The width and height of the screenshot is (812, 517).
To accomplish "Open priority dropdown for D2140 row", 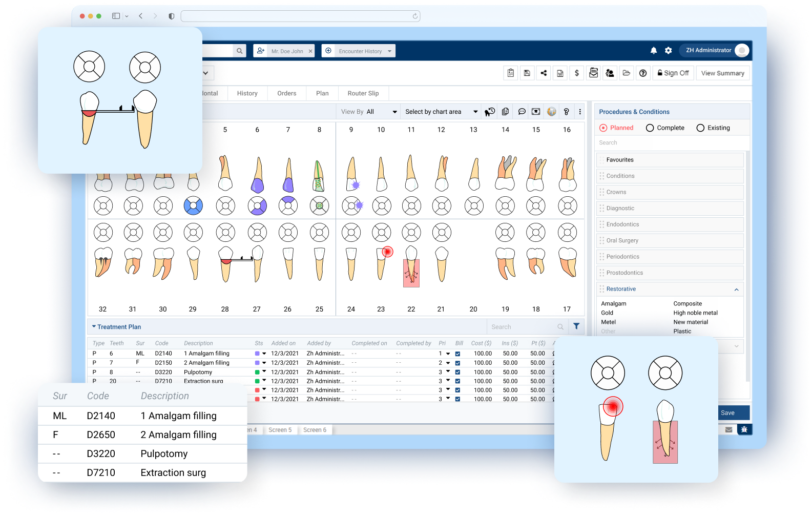I will pyautogui.click(x=448, y=354).
